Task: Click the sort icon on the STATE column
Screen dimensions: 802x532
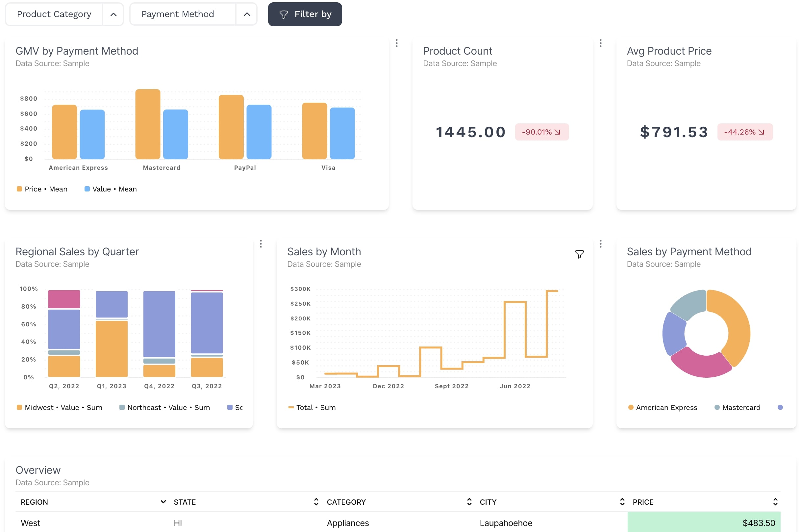Action: pyautogui.click(x=316, y=502)
